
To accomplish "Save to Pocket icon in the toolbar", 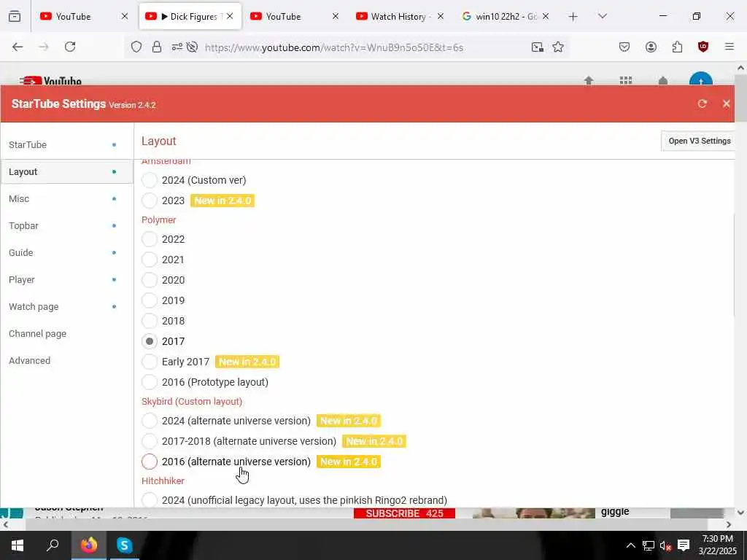I will pyautogui.click(x=624, y=47).
